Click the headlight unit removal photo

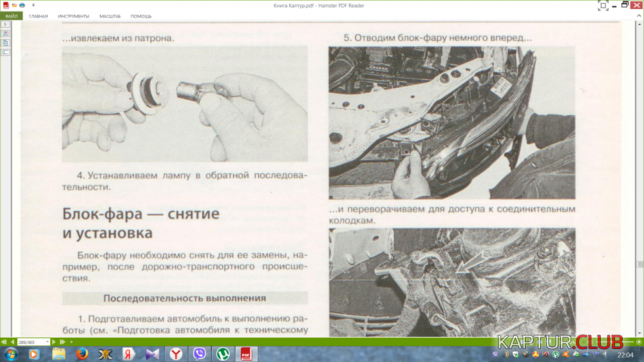[x=452, y=123]
